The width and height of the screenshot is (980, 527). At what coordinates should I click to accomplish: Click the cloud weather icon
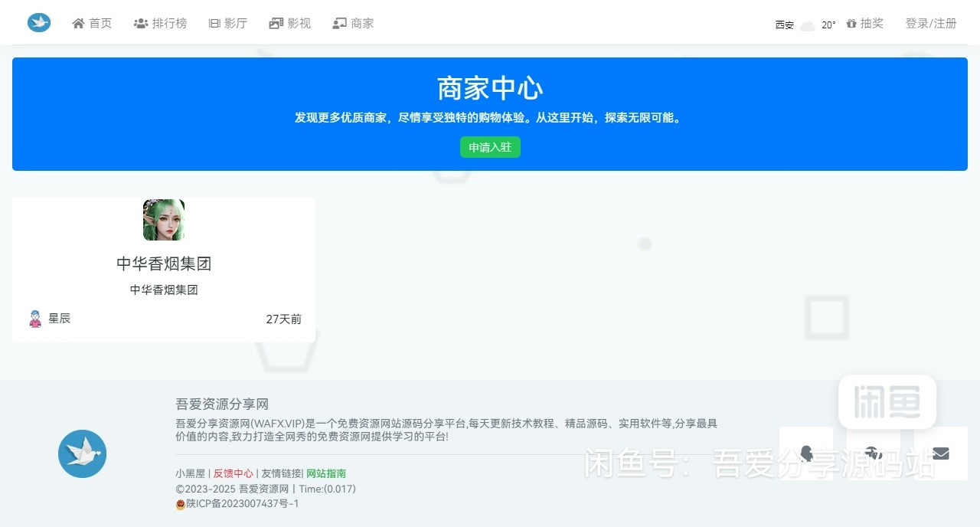tap(807, 25)
